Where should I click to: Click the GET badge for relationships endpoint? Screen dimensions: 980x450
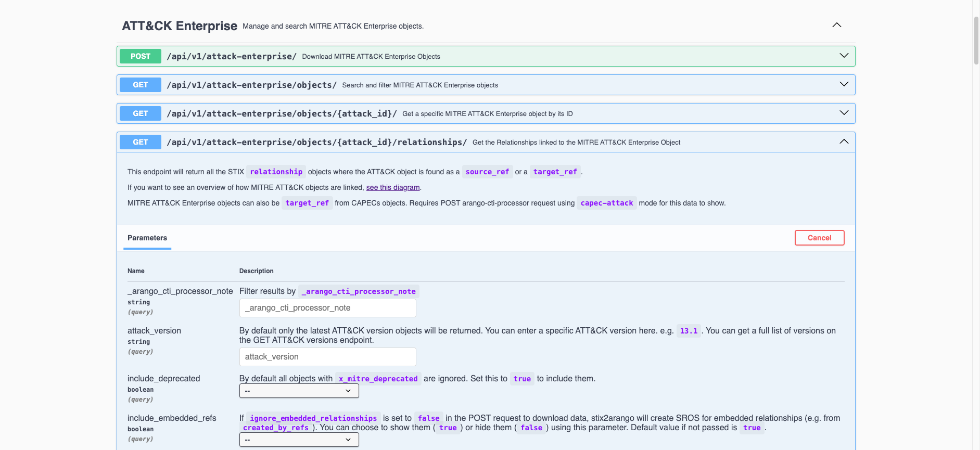click(x=141, y=142)
